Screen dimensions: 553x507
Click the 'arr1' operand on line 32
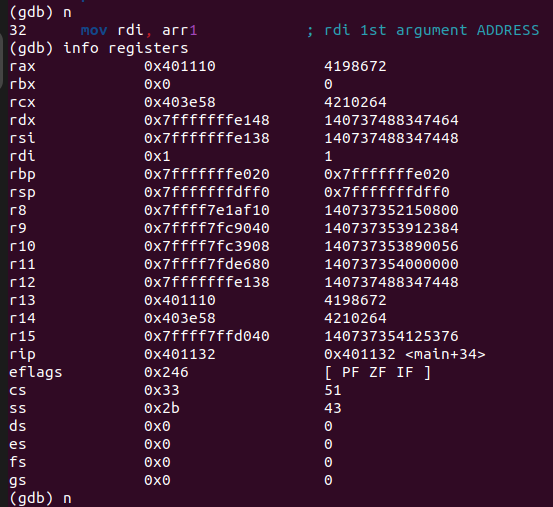coord(180,31)
